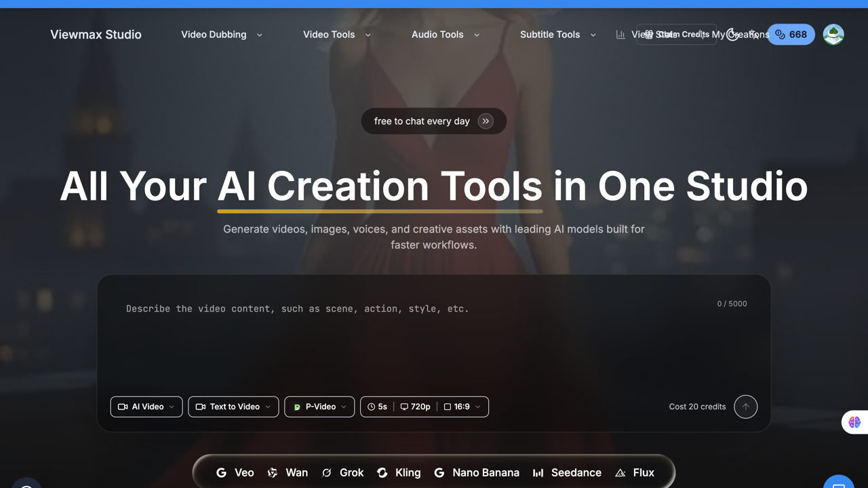Screen dimensions: 868x488
Task: Expand the P-Video model selector
Action: point(319,407)
